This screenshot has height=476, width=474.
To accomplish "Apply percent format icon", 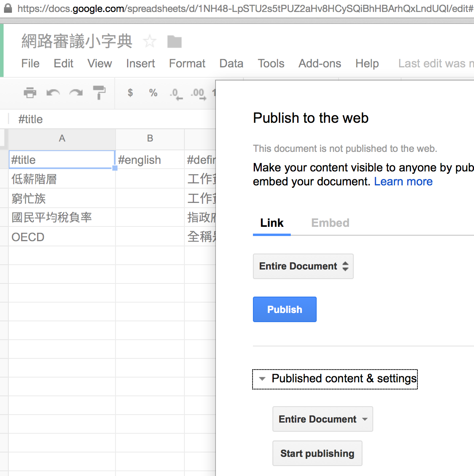I will coord(153,93).
